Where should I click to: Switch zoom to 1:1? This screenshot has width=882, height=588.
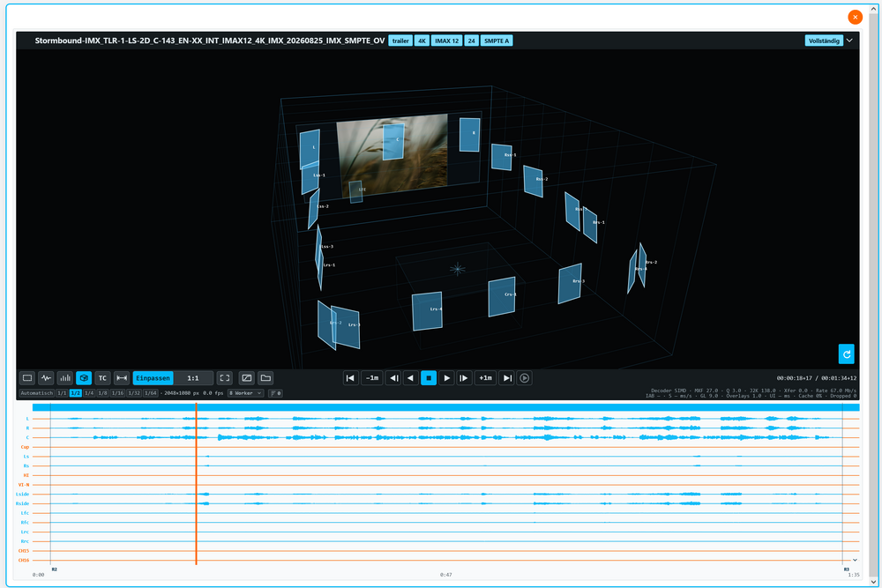tap(193, 378)
